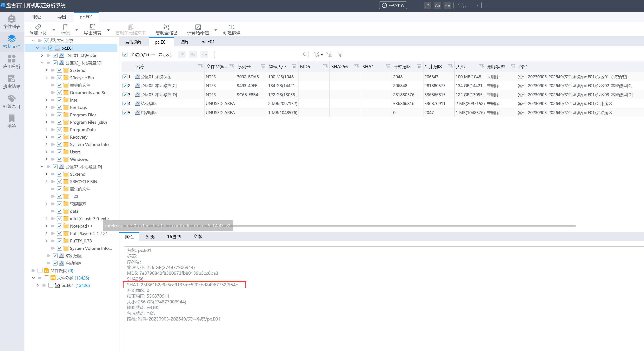Image resolution: width=644 pixels, height=351 pixels.
Task: Click the 创建镜像 toolbar icon
Action: (x=232, y=27)
